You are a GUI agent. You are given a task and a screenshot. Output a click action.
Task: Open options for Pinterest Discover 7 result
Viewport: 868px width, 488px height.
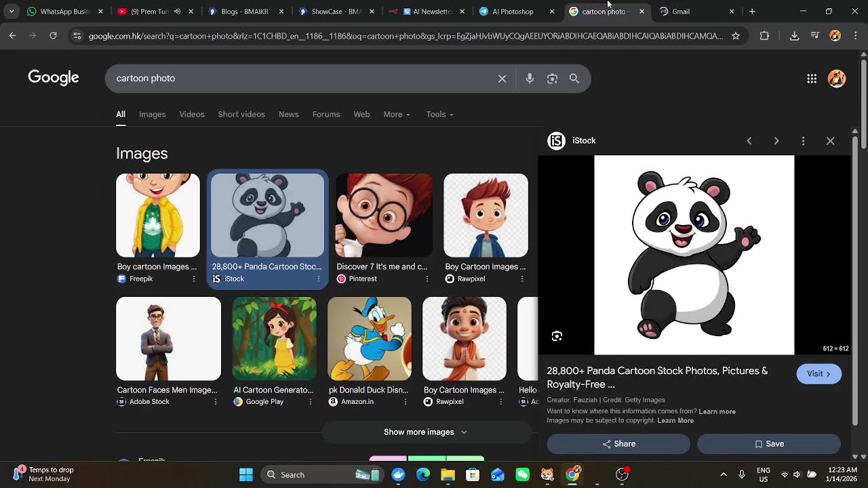(427, 279)
